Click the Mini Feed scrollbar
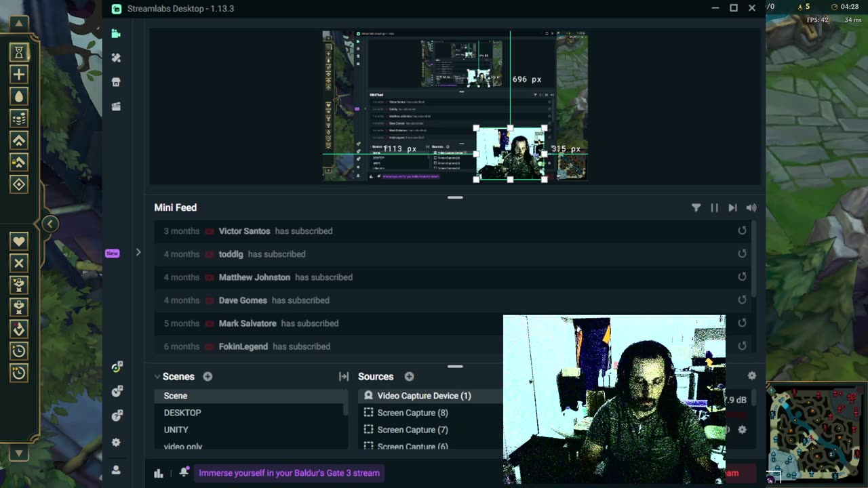Image resolution: width=868 pixels, height=488 pixels. tap(753, 258)
